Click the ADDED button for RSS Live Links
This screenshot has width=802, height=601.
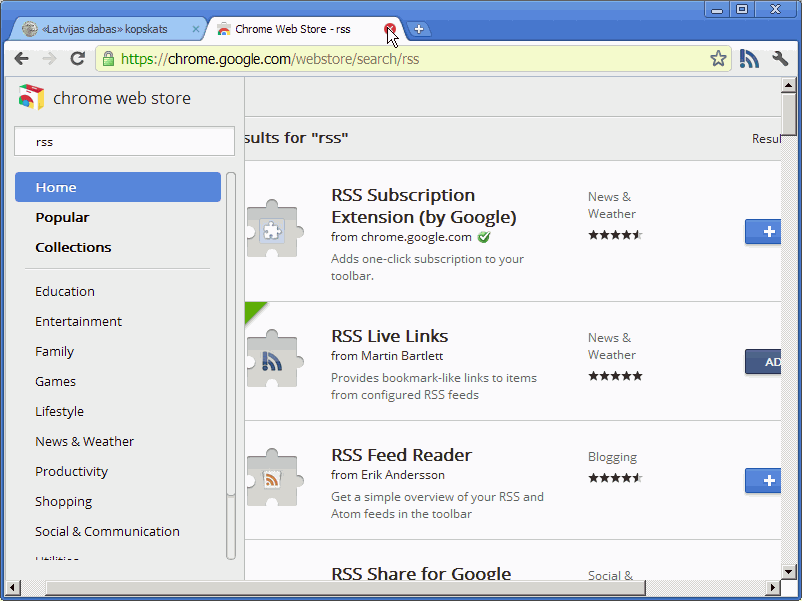[763, 362]
